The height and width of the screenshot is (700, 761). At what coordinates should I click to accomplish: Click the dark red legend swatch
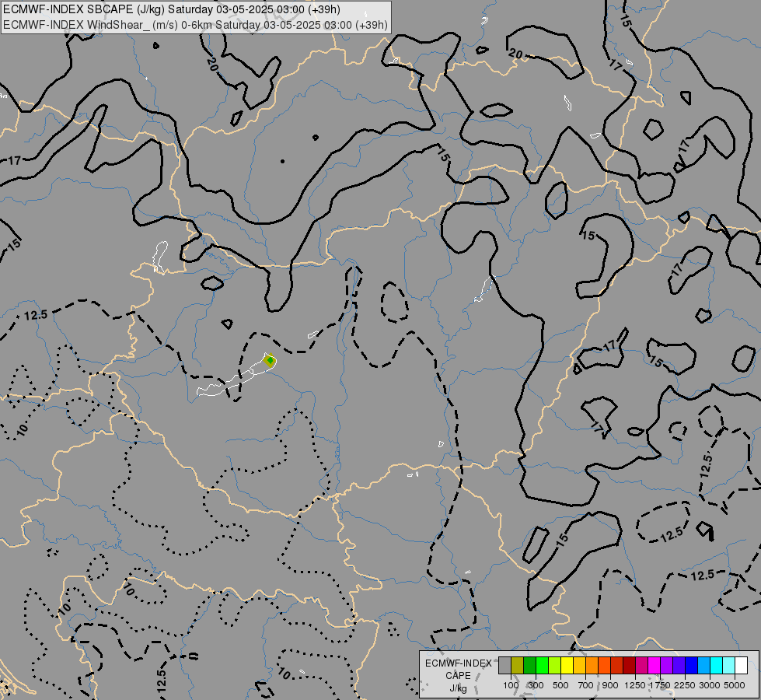coord(629,666)
